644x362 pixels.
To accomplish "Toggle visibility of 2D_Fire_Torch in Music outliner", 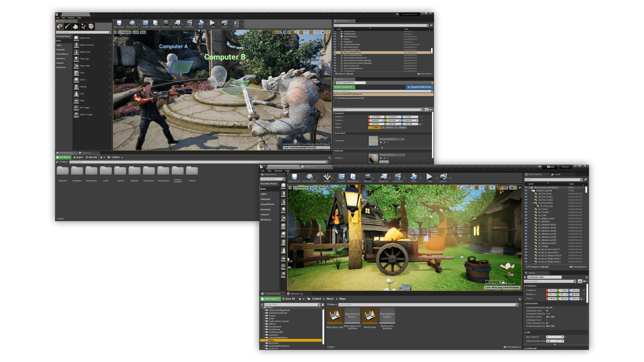I will click(526, 194).
